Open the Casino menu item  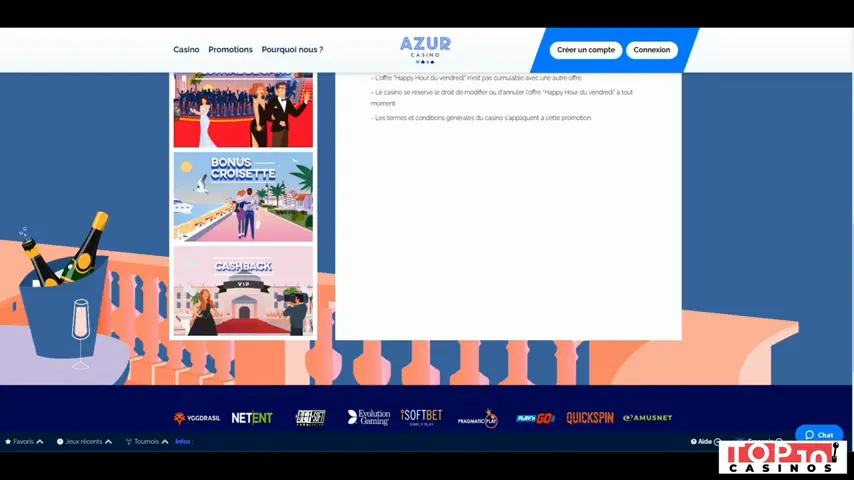186,50
